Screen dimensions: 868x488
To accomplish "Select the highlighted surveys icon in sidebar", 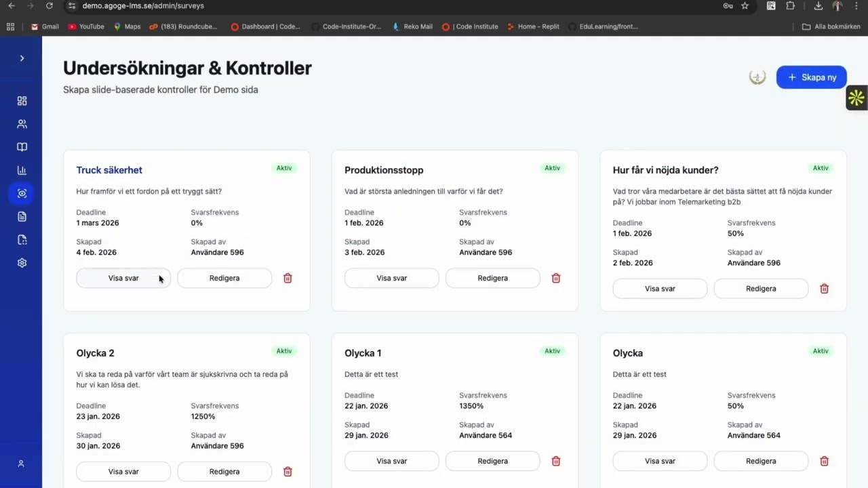I will [22, 193].
